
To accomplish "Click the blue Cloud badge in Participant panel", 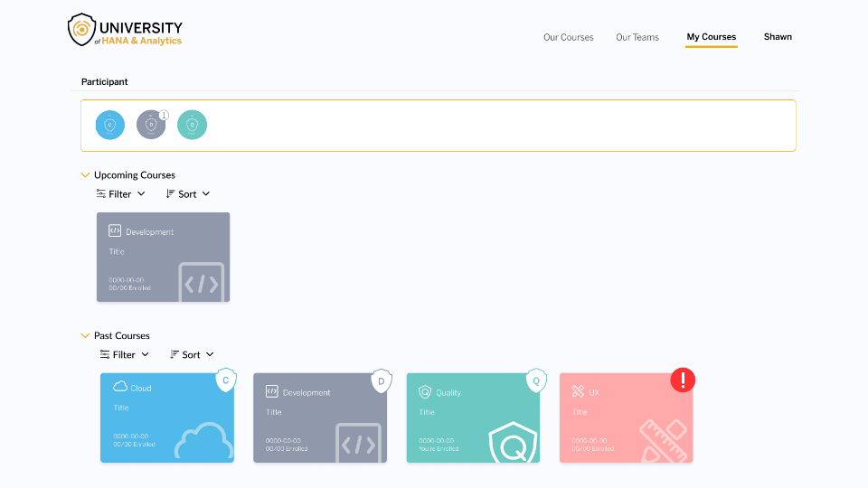I will click(110, 126).
